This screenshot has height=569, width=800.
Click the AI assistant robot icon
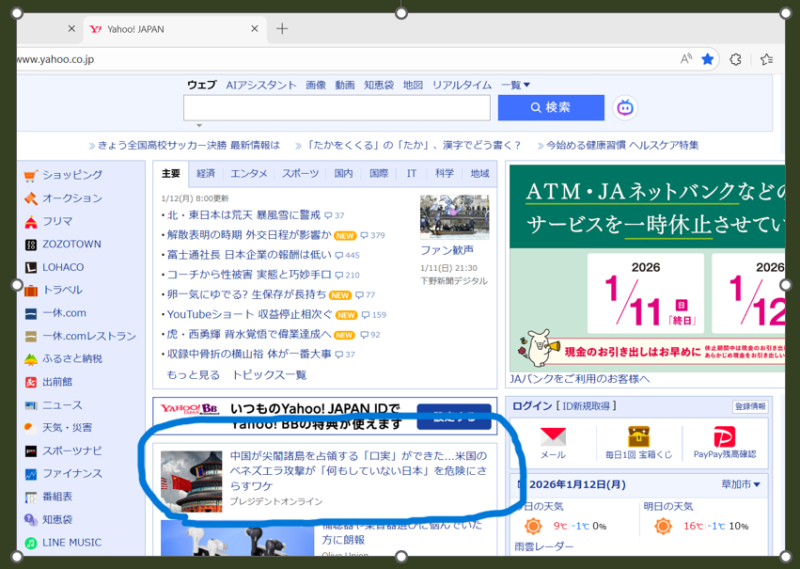(x=625, y=107)
